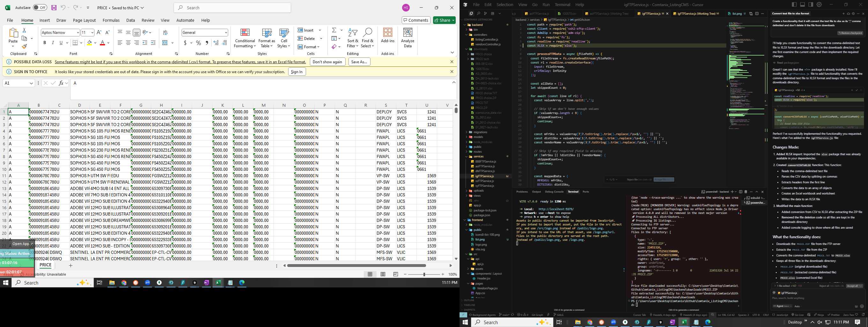Open the Terminal menu in Cursor
Viewport: 868px width, 327px height.
point(562,5)
